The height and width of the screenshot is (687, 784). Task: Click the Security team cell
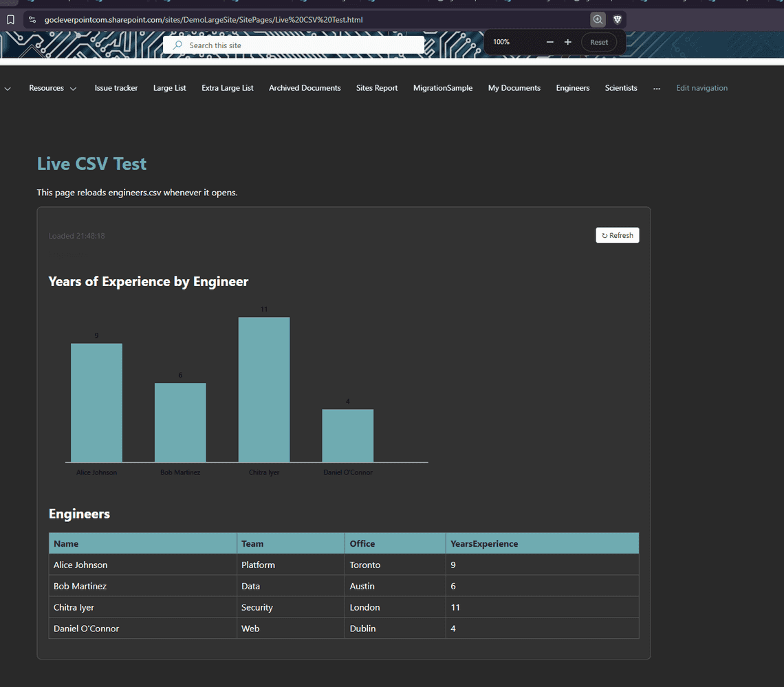coord(290,607)
